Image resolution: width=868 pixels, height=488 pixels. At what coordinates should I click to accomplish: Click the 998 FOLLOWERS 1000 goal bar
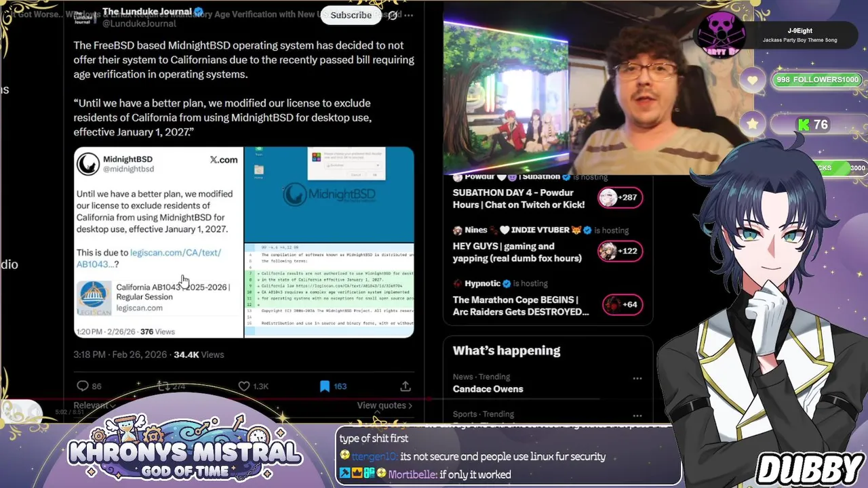[x=818, y=80]
